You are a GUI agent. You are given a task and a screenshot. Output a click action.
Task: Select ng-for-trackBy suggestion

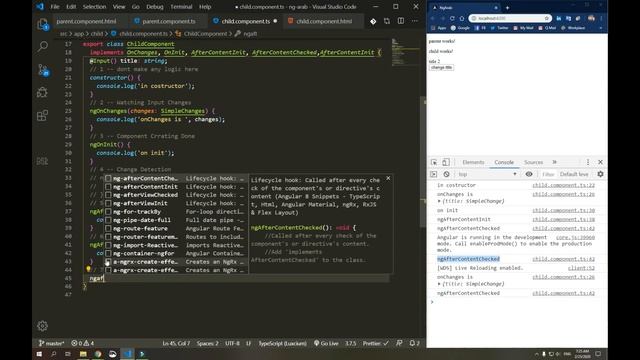pyautogui.click(x=176, y=212)
